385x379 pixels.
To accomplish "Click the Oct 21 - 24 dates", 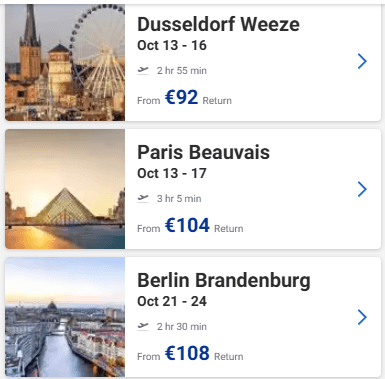I will (x=172, y=301).
